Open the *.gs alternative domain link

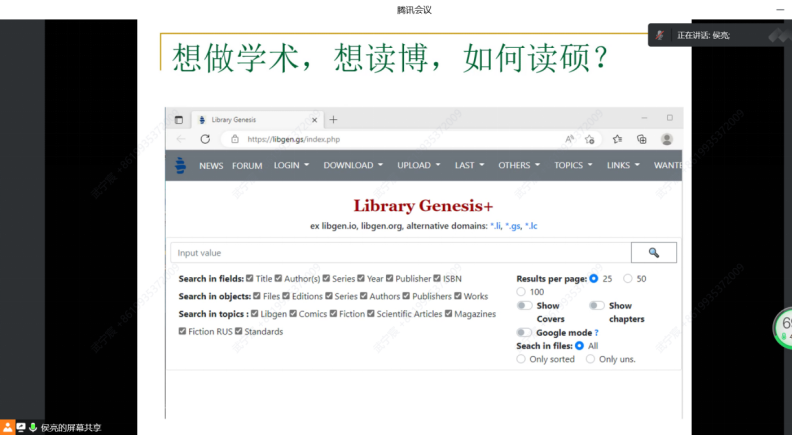point(512,226)
